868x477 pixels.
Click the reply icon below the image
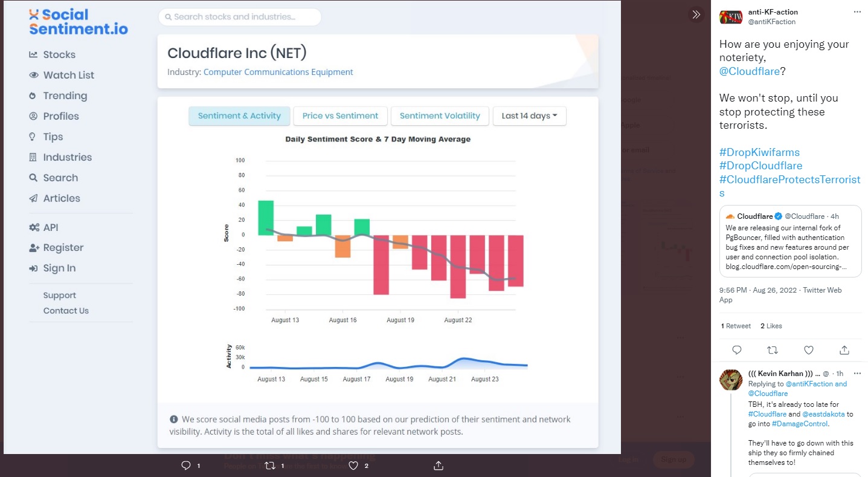pyautogui.click(x=186, y=466)
